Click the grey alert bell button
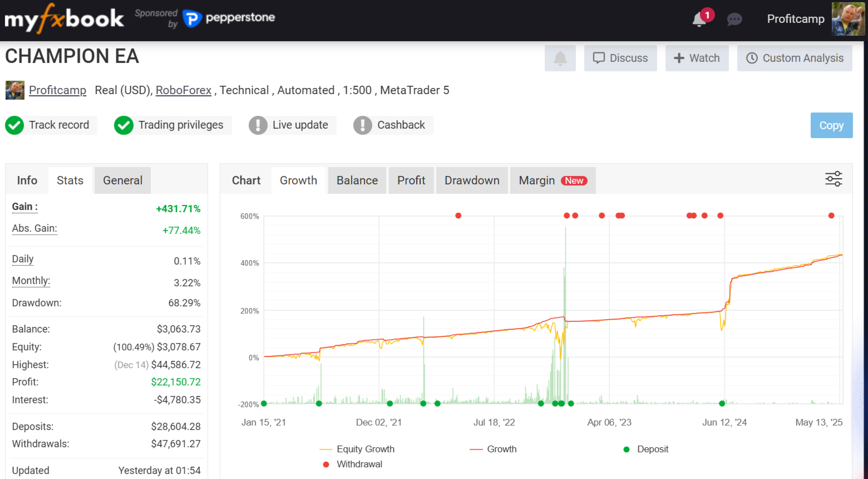 [560, 58]
